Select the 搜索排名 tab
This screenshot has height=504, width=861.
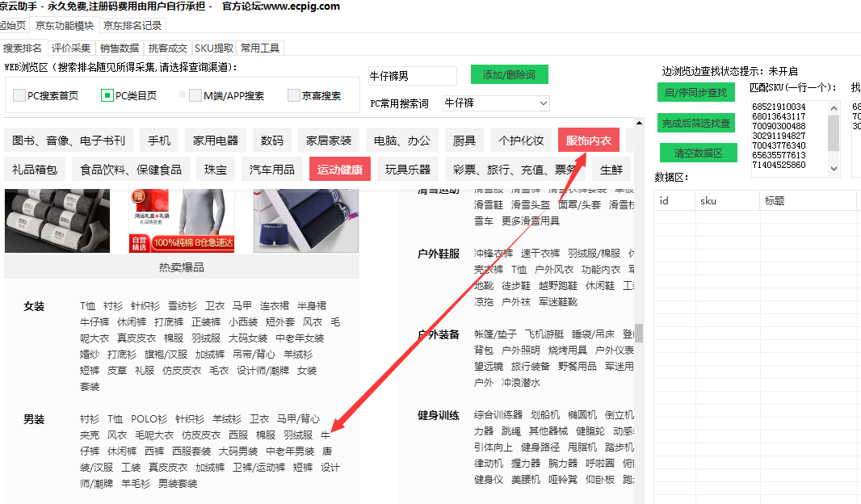[23, 48]
